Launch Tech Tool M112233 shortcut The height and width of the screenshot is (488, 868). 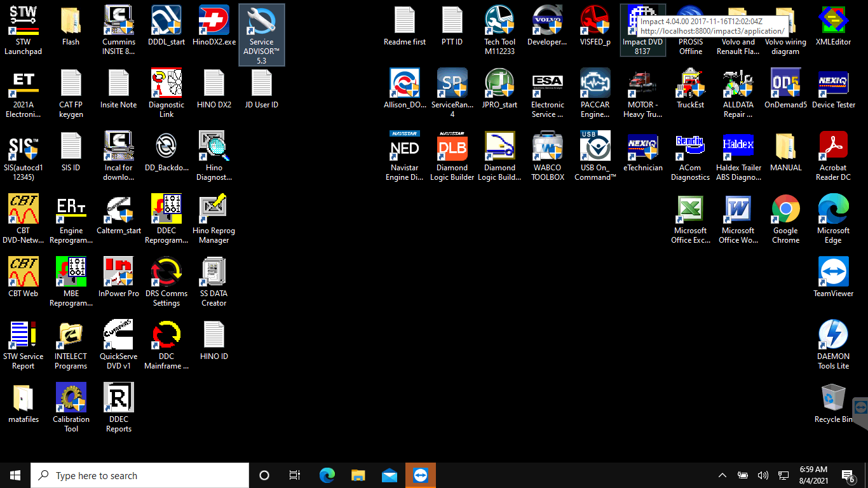click(x=500, y=30)
